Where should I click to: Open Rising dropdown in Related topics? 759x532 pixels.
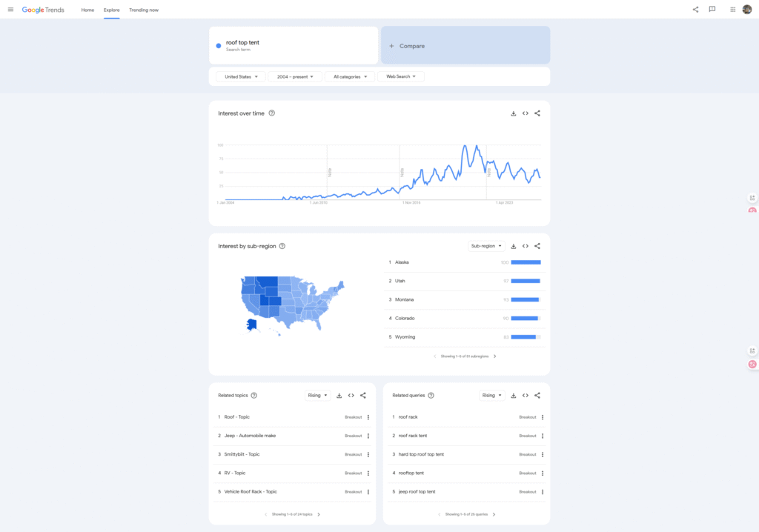(x=318, y=396)
